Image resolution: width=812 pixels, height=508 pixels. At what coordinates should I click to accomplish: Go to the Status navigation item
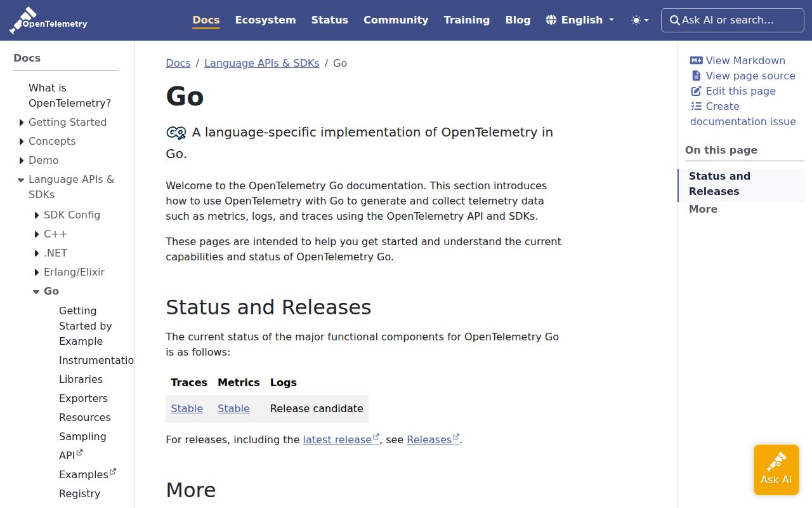pos(330,20)
